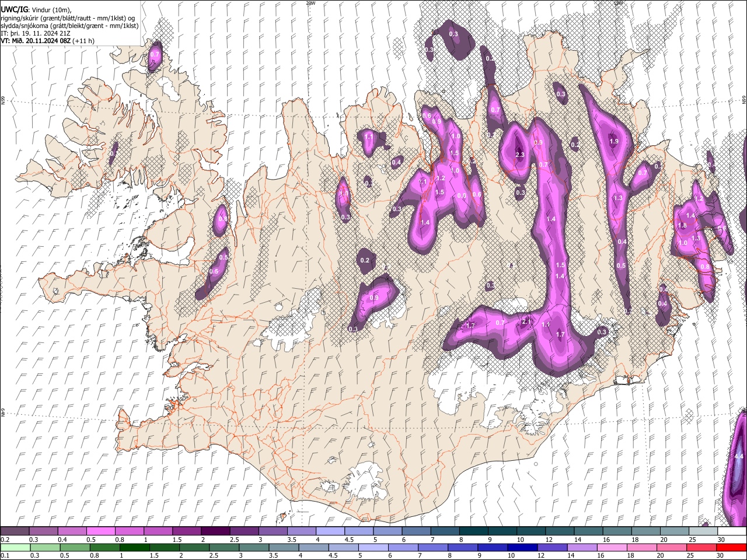
Task: Click the valid time line 'VT: Mið. 20.11.2024 08Z (+11 h)'
Action: click(48, 41)
